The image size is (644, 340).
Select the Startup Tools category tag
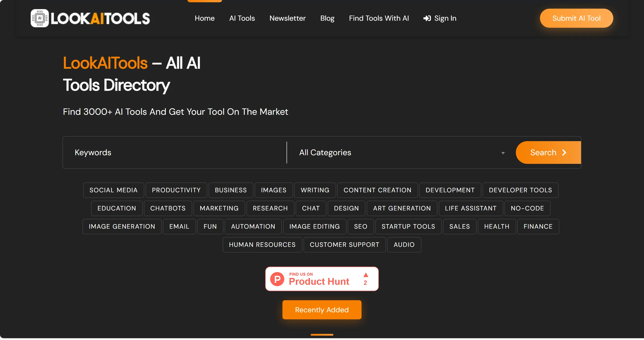pos(409,227)
